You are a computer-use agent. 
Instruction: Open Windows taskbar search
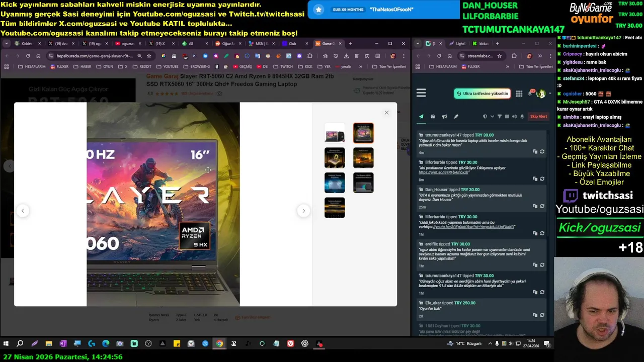coord(20,344)
